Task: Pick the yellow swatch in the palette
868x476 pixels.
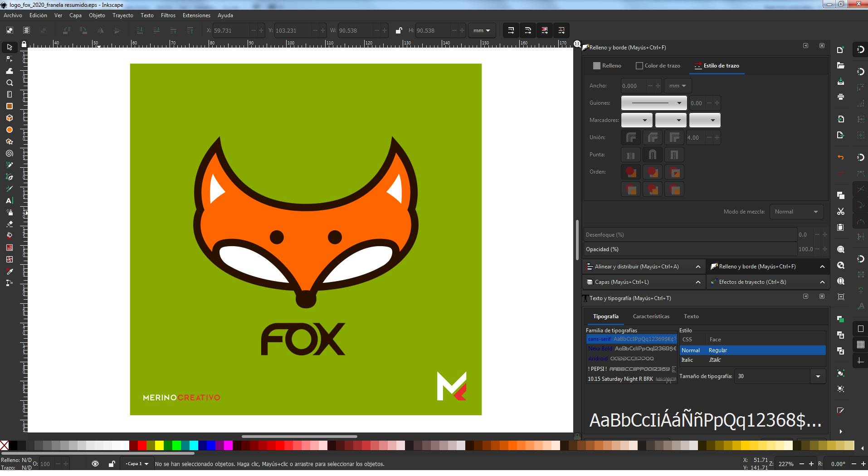Action: [159, 445]
